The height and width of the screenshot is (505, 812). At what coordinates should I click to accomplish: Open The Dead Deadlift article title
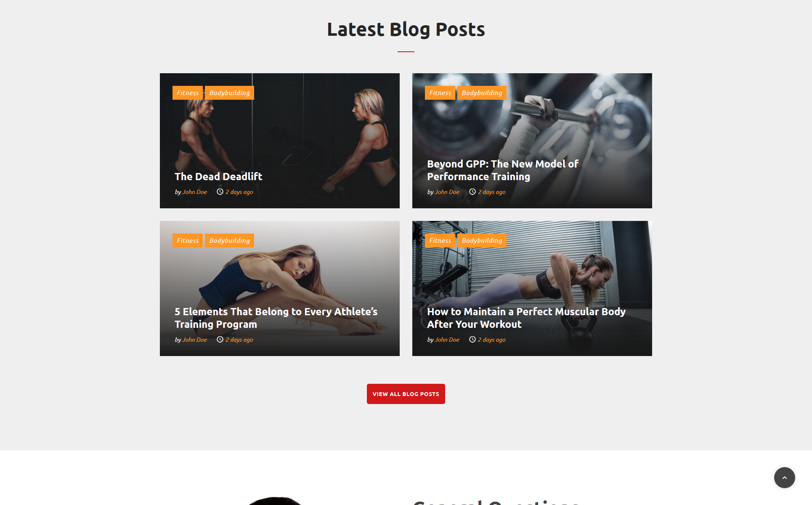click(x=218, y=176)
